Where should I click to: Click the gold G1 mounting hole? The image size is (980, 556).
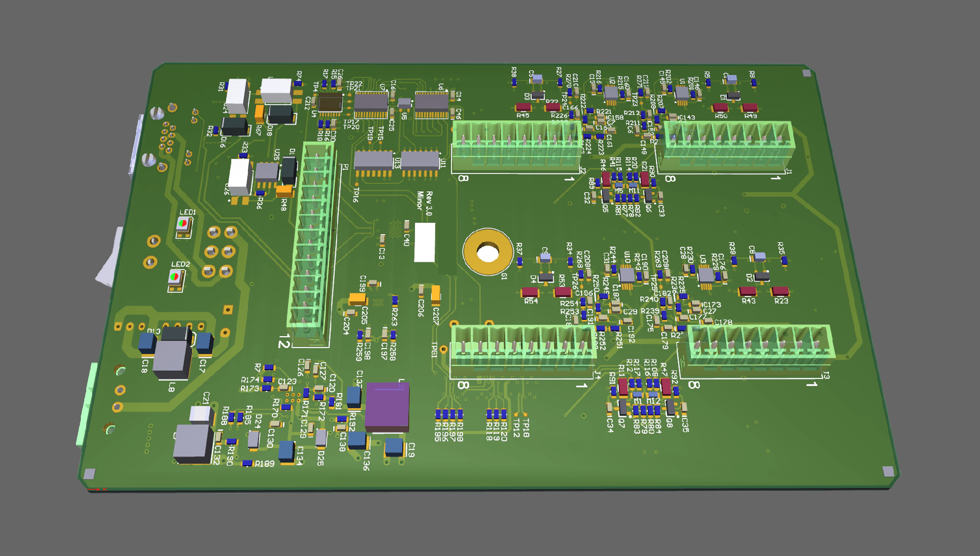(x=488, y=252)
